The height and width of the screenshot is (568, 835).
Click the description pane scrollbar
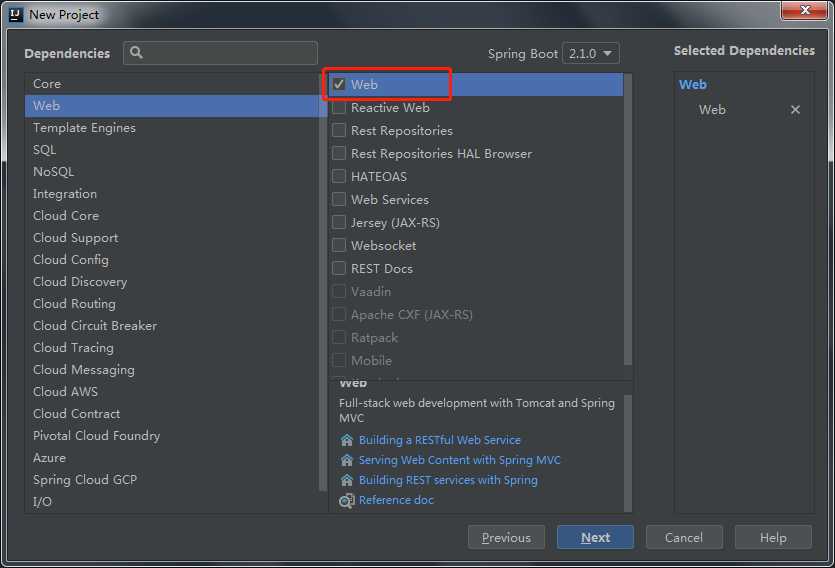[628, 453]
